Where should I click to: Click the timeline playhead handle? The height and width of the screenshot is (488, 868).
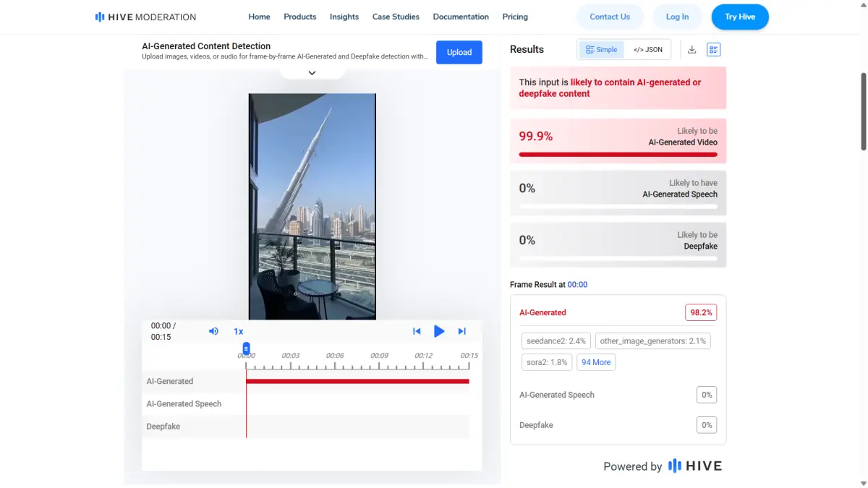tap(246, 348)
